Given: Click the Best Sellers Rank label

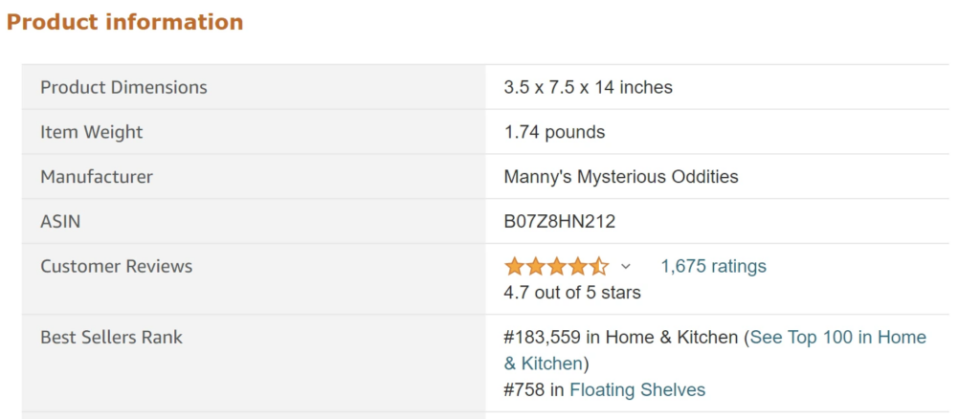Looking at the screenshot, I should (x=111, y=337).
